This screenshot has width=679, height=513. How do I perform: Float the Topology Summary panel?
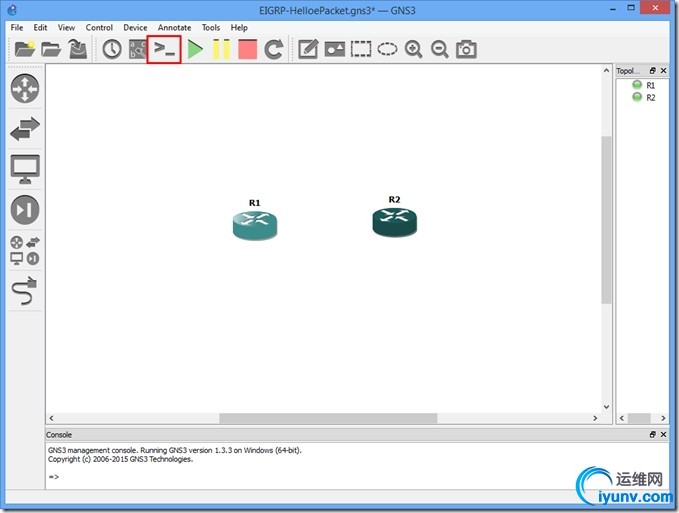click(653, 71)
